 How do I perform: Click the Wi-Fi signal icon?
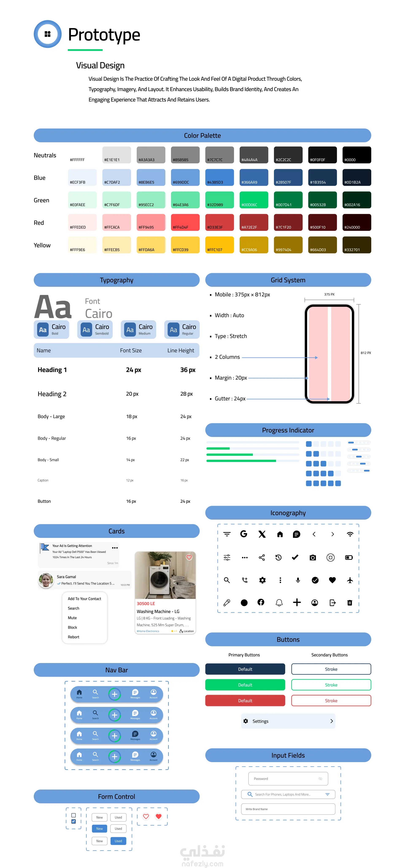pos(350,534)
